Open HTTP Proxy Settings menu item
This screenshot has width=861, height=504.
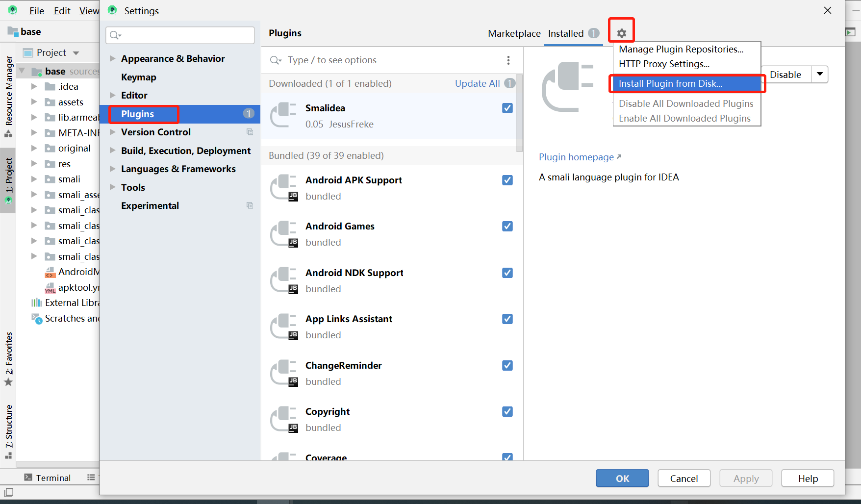(686, 64)
